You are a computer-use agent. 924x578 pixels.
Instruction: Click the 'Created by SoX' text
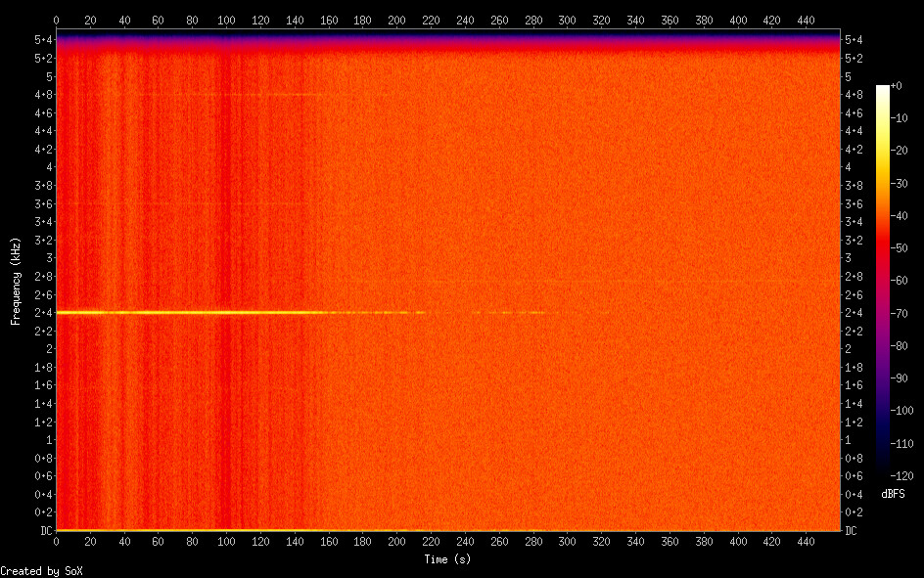point(40,570)
